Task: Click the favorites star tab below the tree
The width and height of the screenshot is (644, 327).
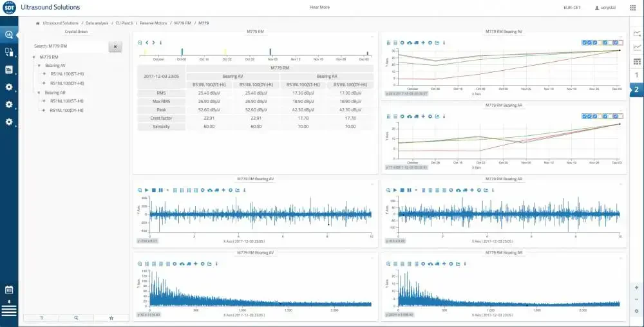Action: (111, 318)
